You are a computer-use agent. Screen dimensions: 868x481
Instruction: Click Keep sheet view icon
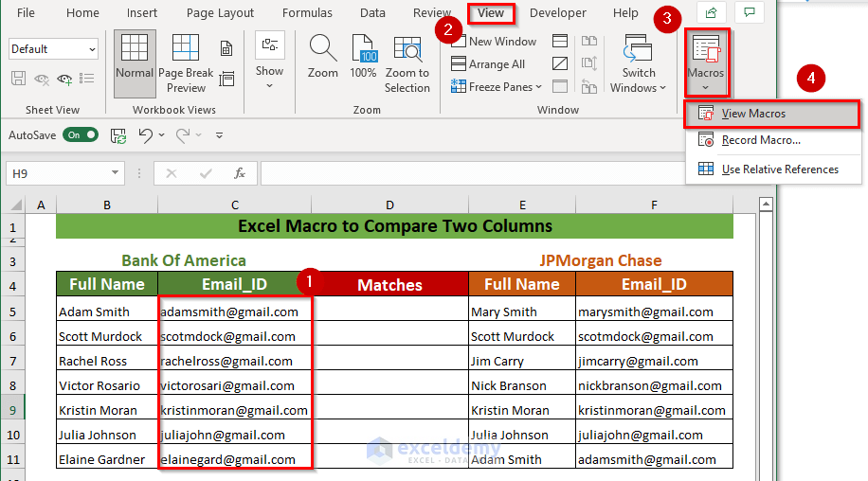[18, 79]
